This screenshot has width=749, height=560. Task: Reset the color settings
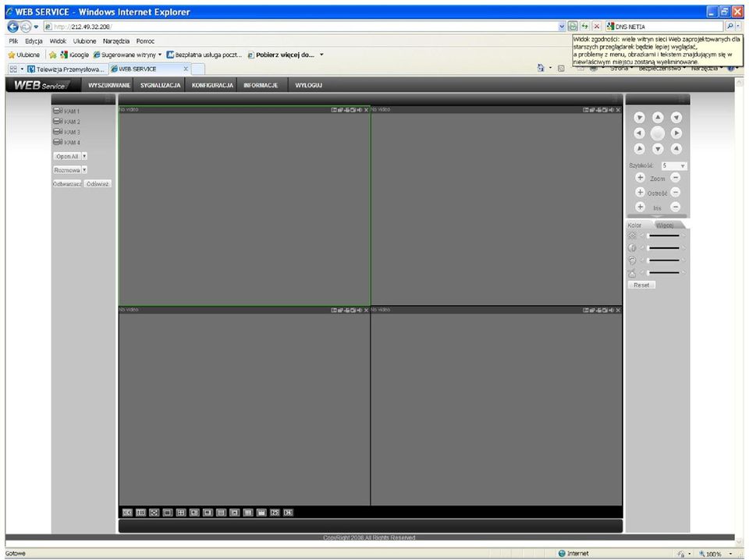[x=641, y=285]
